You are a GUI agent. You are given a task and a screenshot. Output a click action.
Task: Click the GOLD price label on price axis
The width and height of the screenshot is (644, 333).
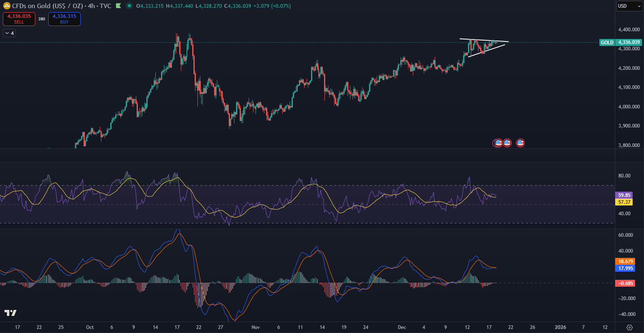[x=607, y=42]
